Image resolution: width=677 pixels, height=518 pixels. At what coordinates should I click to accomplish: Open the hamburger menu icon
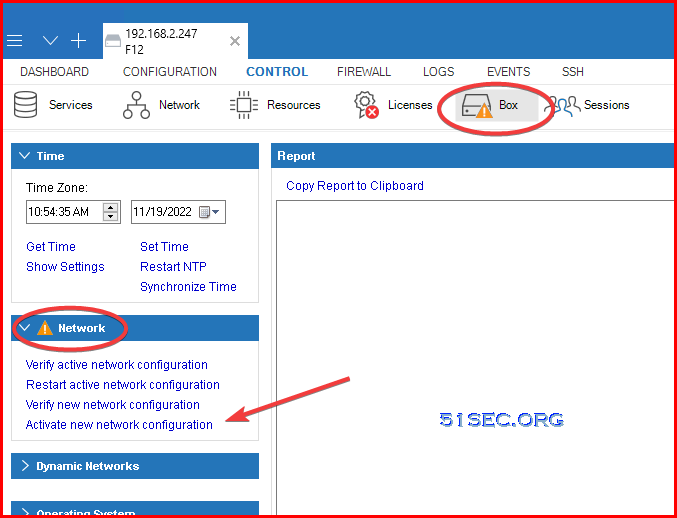pos(15,41)
